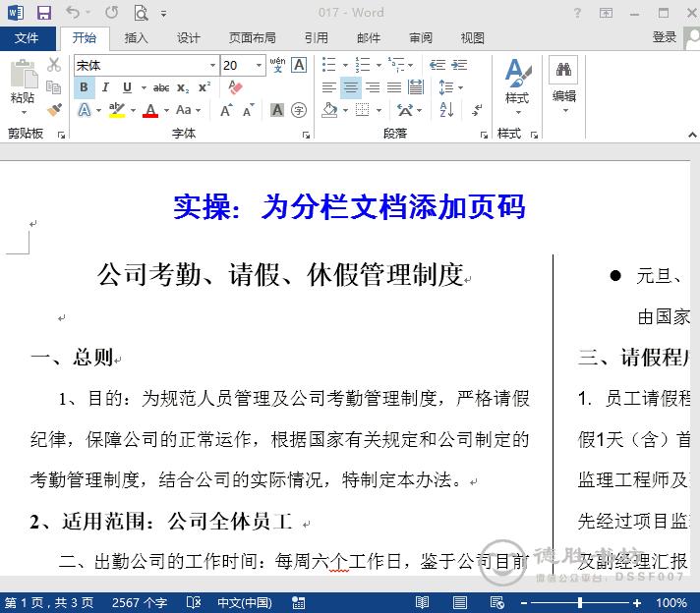Image resolution: width=700 pixels, height=613 pixels.
Task: Click 登录 to sign in
Action: point(665,37)
